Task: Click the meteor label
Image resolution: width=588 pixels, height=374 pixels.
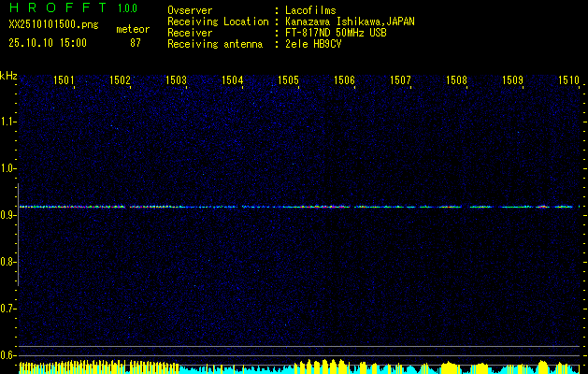Action: (133, 29)
